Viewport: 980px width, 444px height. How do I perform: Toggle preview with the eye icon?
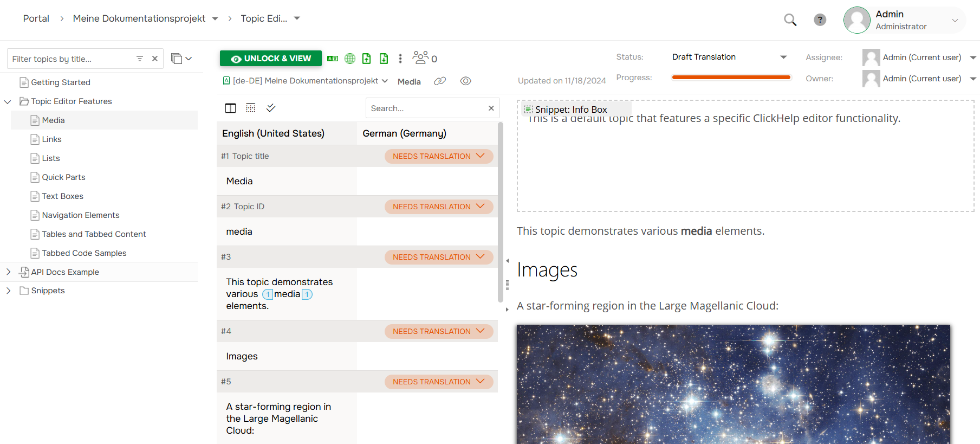point(465,81)
